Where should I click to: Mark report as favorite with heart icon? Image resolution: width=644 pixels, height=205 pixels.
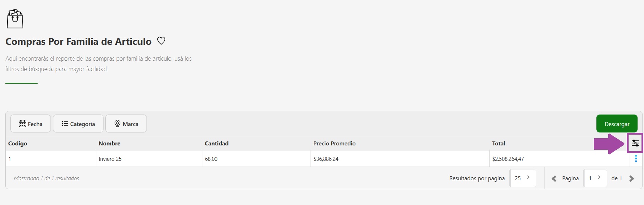point(161,41)
